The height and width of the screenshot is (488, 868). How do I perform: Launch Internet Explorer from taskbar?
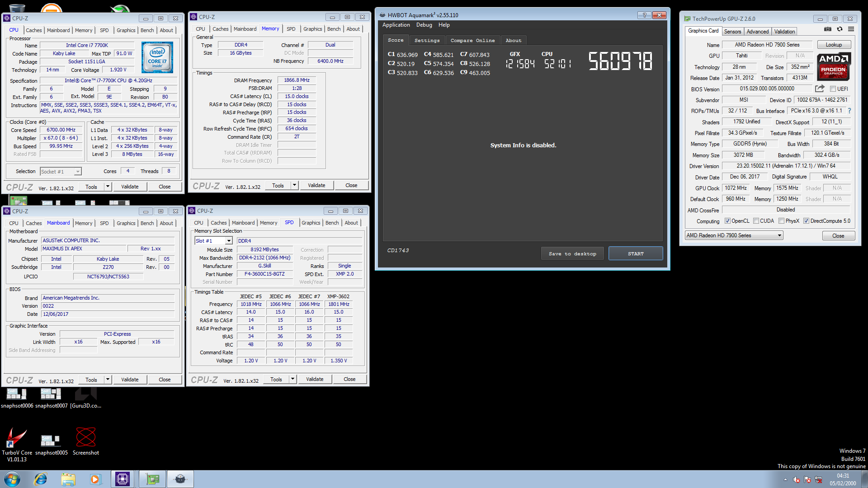click(x=41, y=479)
